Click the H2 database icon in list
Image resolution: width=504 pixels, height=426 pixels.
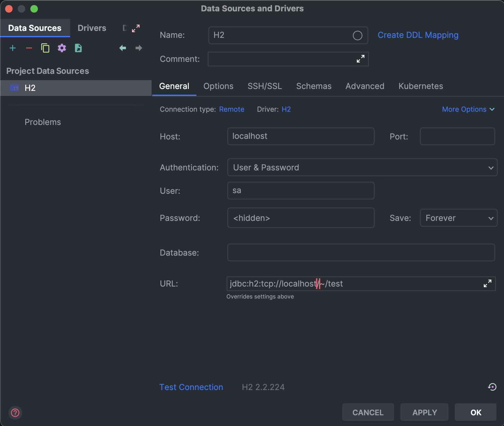(x=15, y=88)
